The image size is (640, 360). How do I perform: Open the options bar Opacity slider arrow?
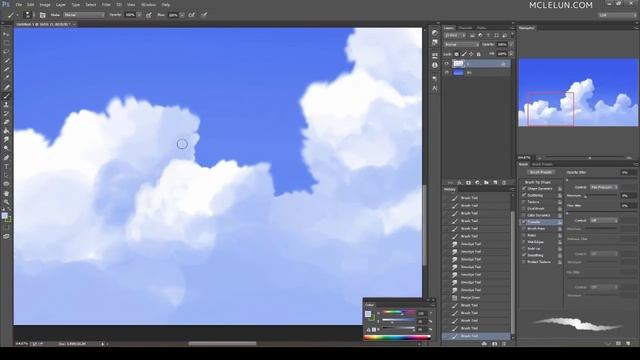point(139,15)
